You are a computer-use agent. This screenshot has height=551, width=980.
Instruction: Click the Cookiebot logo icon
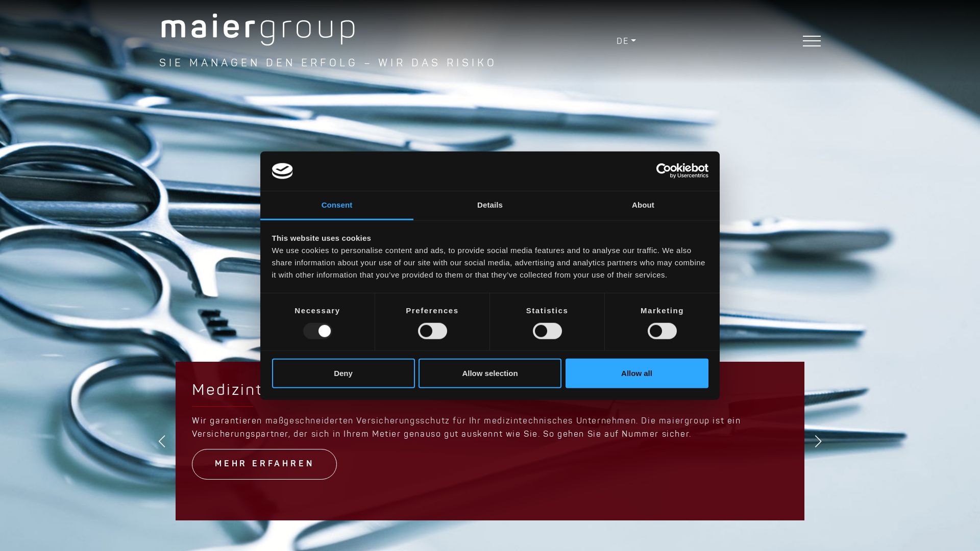[282, 171]
